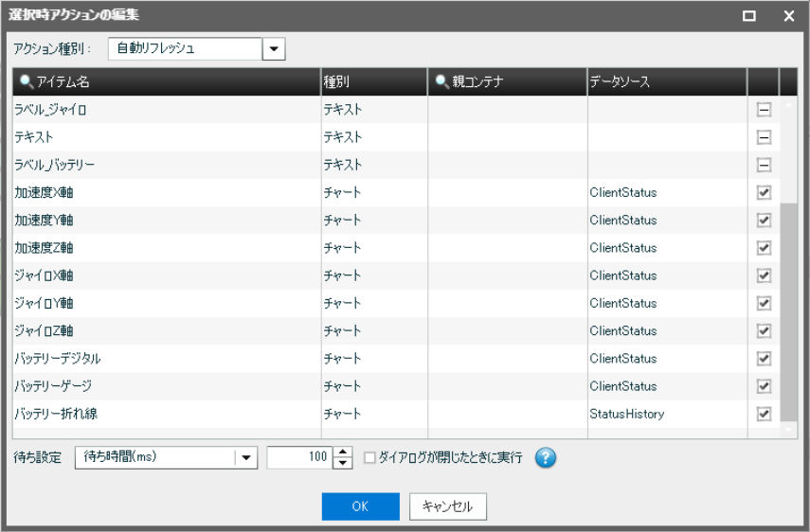Click the wait time value input field

coord(300,457)
